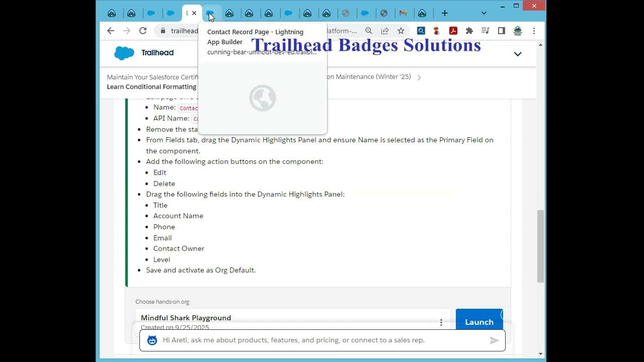This screenshot has width=644, height=362.
Task: Bookmark this page with the star icon
Action: click(401, 31)
